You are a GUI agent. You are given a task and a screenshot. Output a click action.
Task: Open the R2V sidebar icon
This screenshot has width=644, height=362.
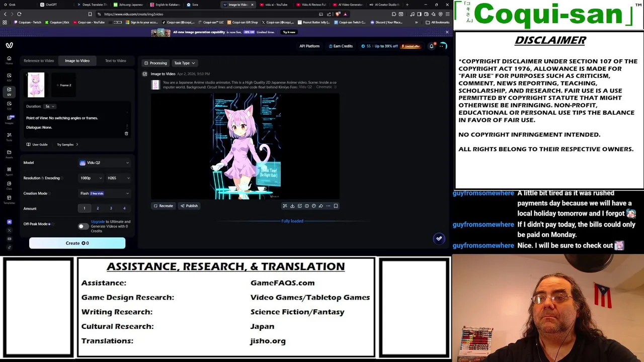tap(9, 77)
